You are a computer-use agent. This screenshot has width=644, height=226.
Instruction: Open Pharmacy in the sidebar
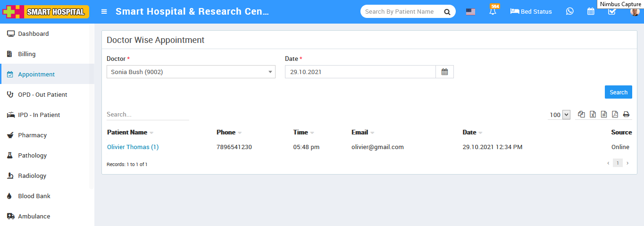coord(33,135)
